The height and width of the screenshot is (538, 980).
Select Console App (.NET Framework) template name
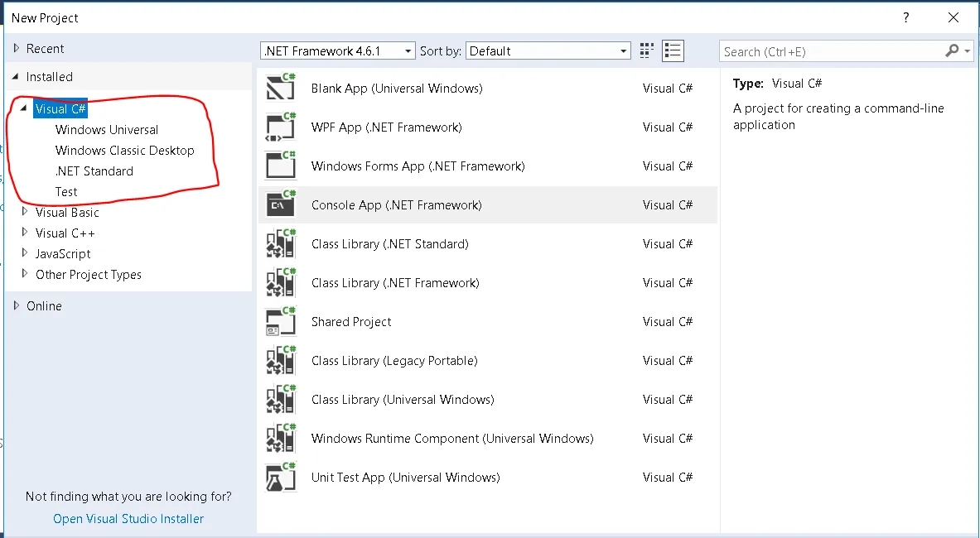pyautogui.click(x=397, y=204)
